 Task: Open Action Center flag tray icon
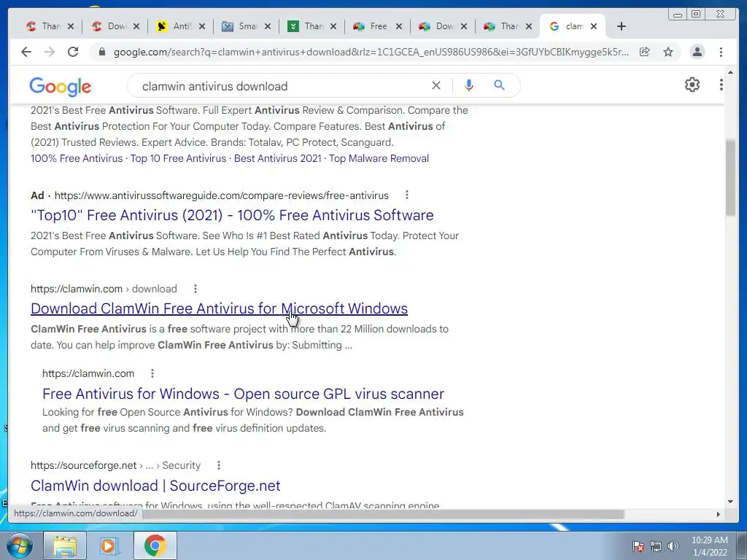tap(638, 546)
